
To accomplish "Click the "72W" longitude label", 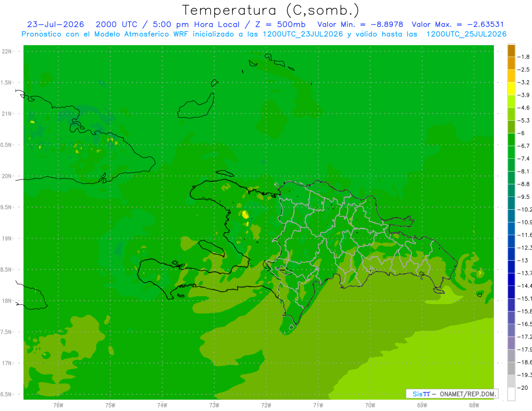I will (266, 405).
